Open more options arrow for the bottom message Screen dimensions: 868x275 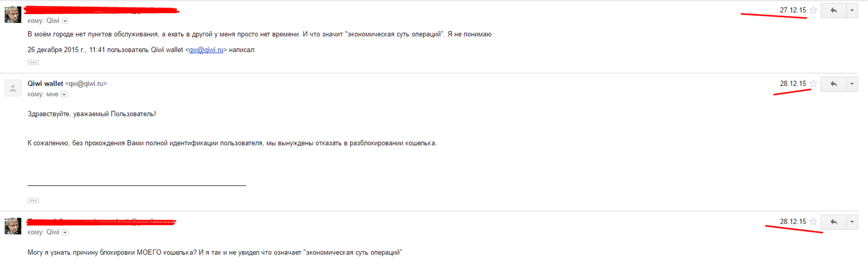click(x=852, y=222)
